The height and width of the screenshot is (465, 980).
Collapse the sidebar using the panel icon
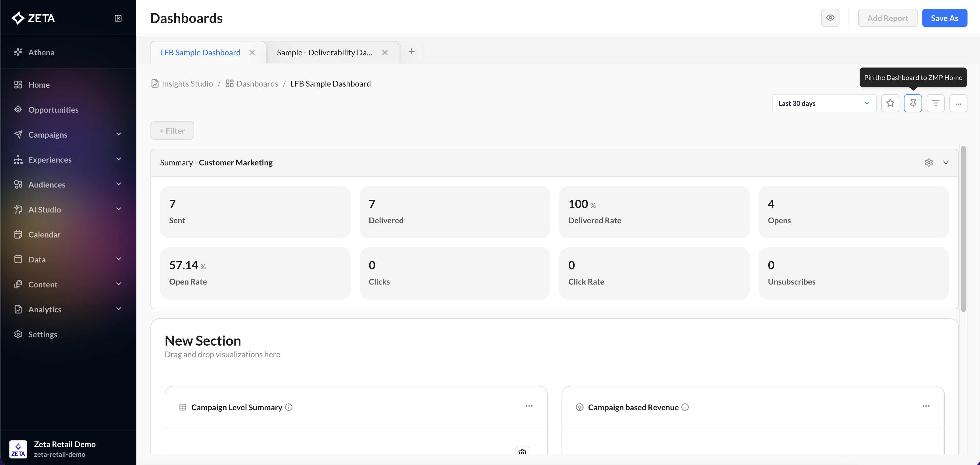(x=118, y=18)
